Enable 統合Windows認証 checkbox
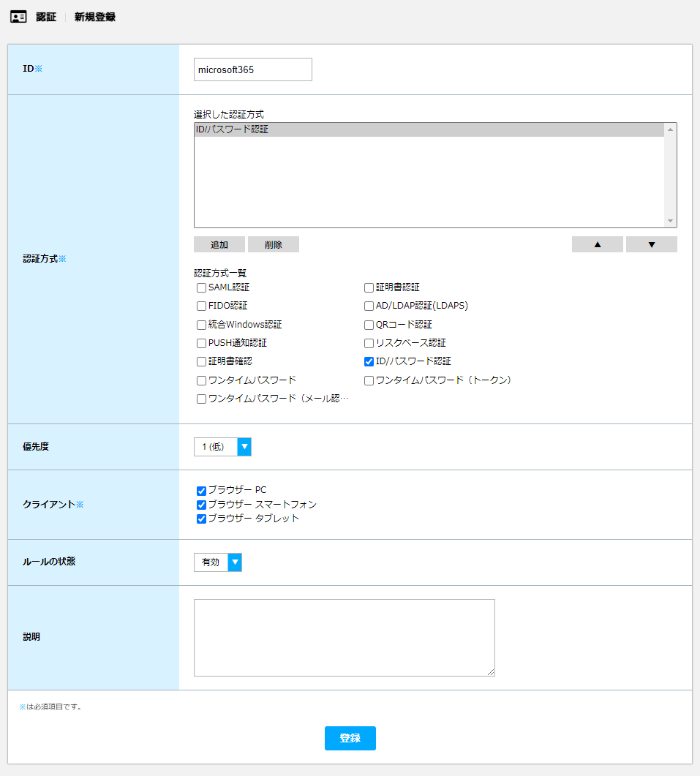Viewport: 700px width, 776px height. point(201,325)
